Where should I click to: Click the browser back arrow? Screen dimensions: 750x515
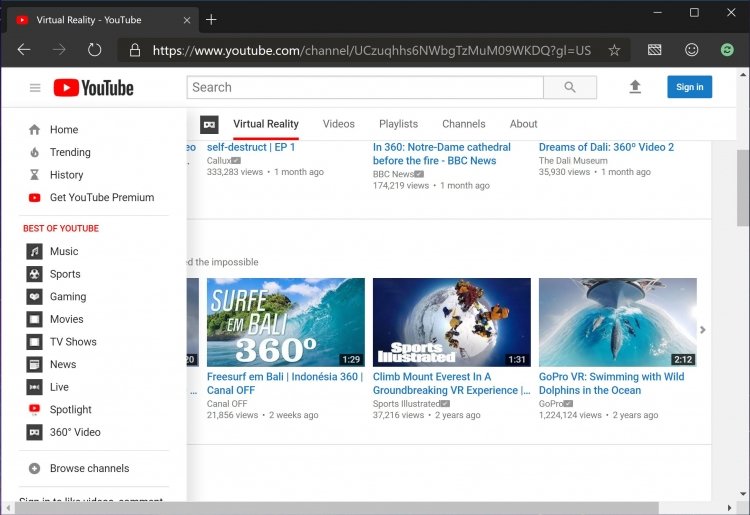tap(24, 49)
